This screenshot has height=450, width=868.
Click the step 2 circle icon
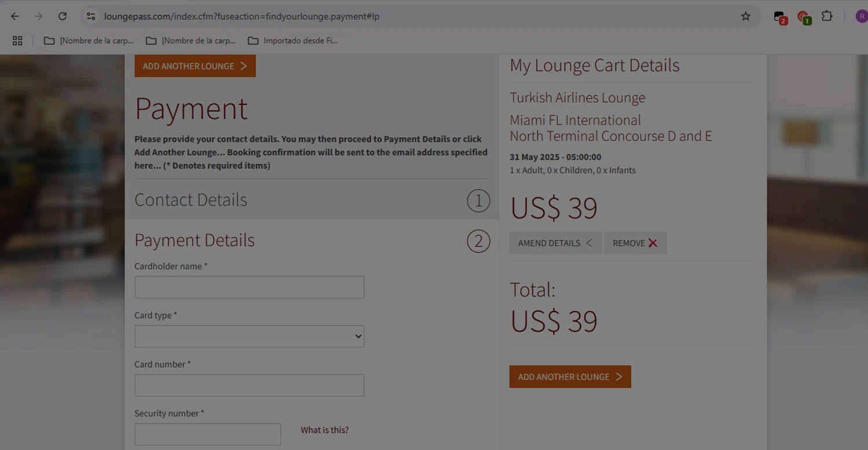point(479,242)
